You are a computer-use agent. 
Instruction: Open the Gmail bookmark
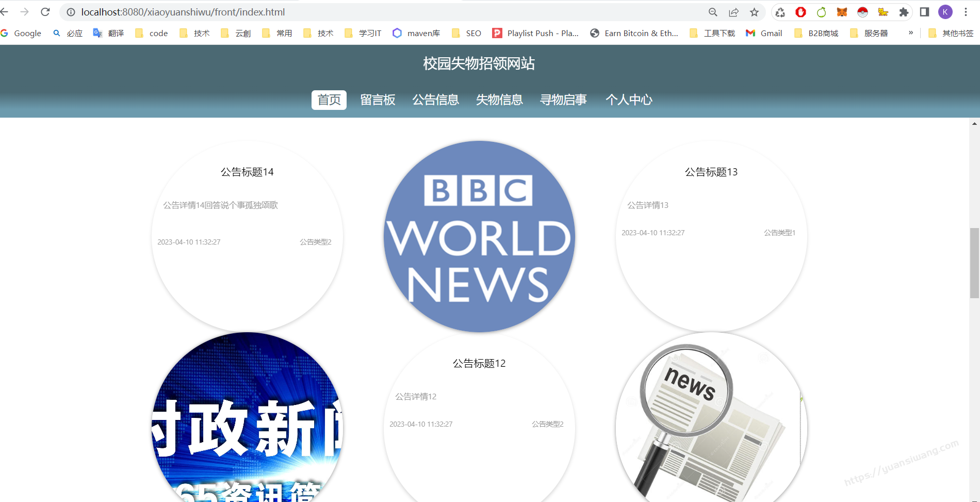(x=764, y=33)
